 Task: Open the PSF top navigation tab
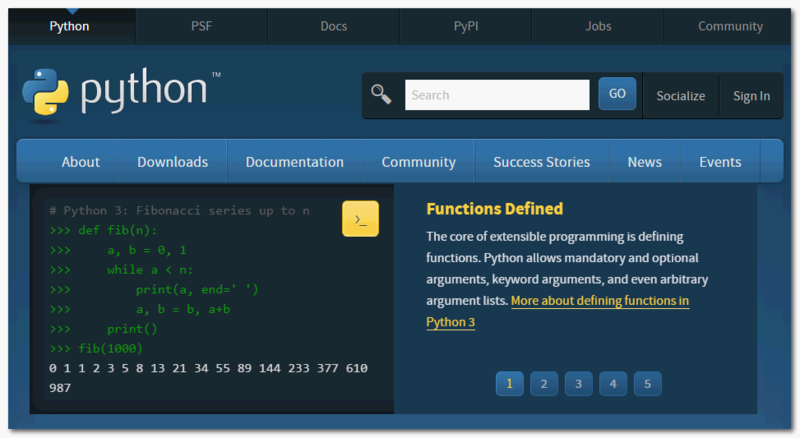202,26
